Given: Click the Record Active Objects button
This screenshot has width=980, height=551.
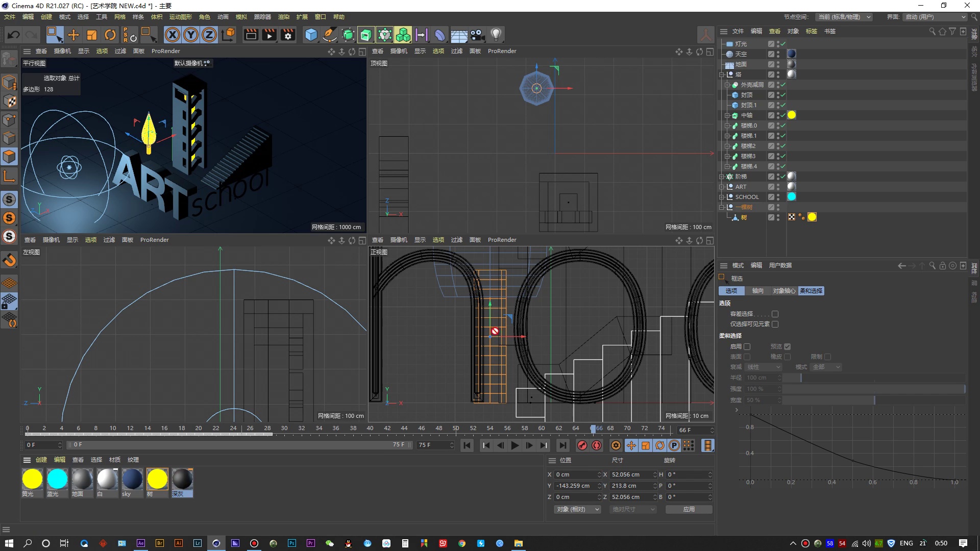Looking at the screenshot, I should (582, 445).
